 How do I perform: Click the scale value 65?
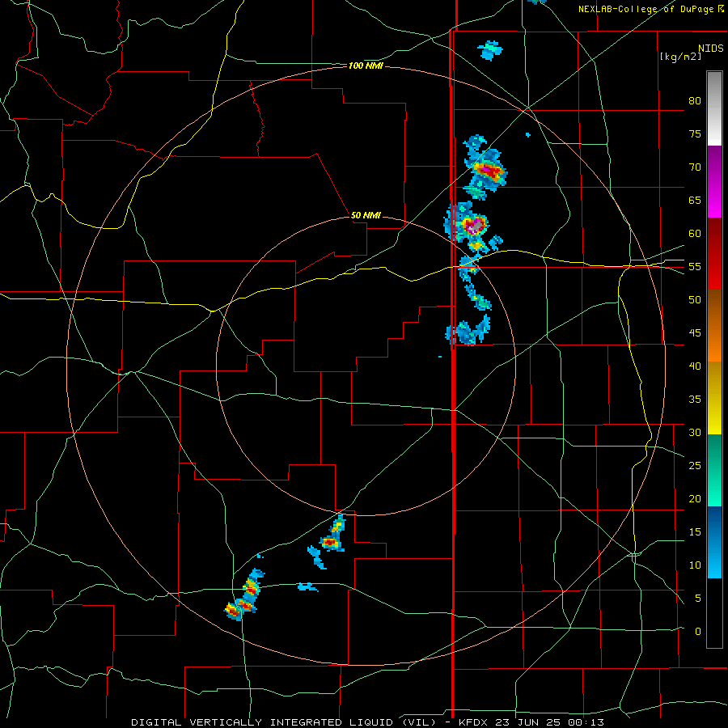tap(695, 200)
